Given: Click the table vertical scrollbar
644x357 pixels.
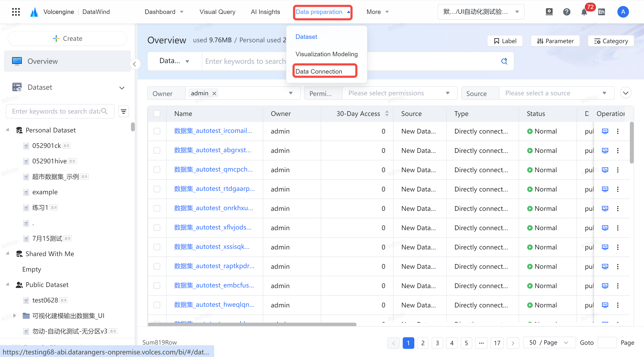Looking at the screenshot, I should pos(632,143).
